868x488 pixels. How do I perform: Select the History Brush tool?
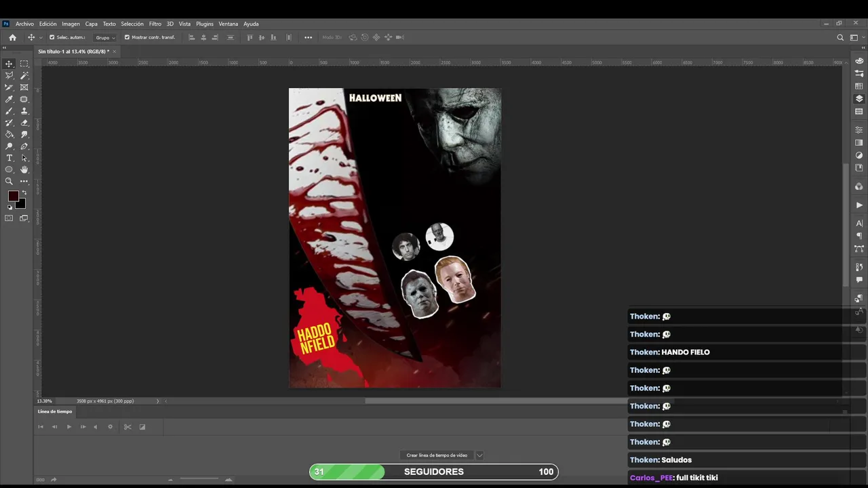[9, 123]
